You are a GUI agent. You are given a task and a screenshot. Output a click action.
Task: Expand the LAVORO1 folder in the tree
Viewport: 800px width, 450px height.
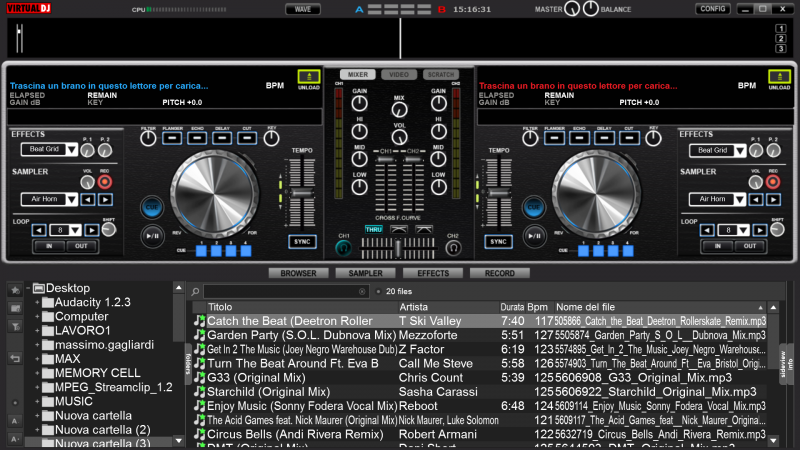coord(37,330)
